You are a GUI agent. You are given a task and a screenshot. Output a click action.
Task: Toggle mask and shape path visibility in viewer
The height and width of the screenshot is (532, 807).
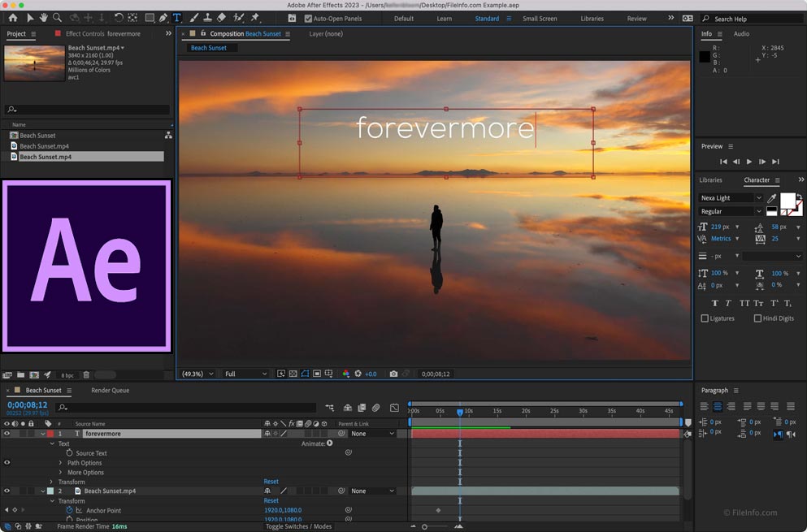pyautogui.click(x=305, y=374)
